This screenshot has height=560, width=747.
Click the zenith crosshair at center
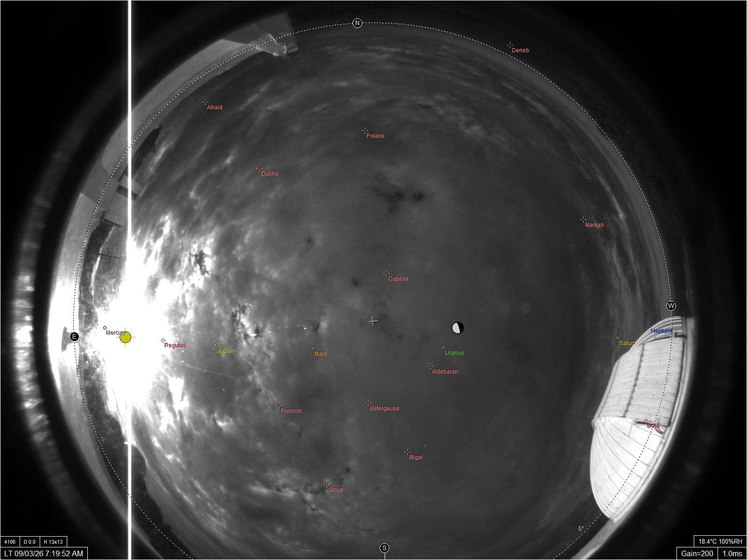click(x=373, y=321)
